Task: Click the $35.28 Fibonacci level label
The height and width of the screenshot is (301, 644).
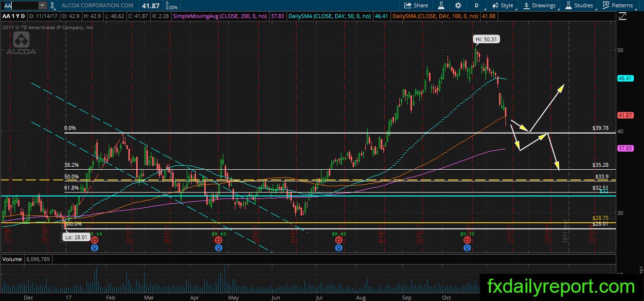Action: click(x=600, y=165)
